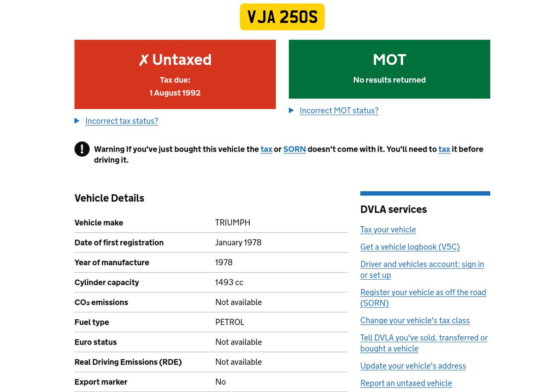Open 'Driver and vehicles account' sign in link
The width and height of the screenshot is (553, 392).
(422, 269)
